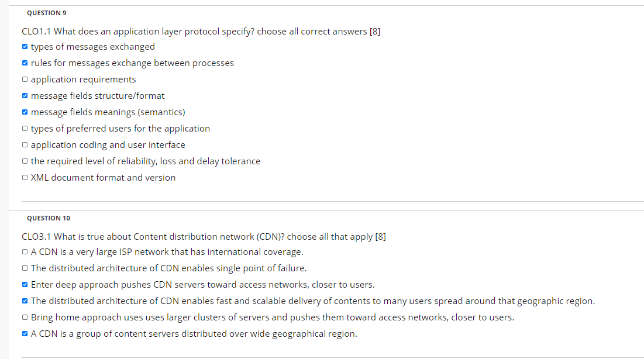Uncheck 'rules for messages exchange between processes'

[x=25, y=63]
